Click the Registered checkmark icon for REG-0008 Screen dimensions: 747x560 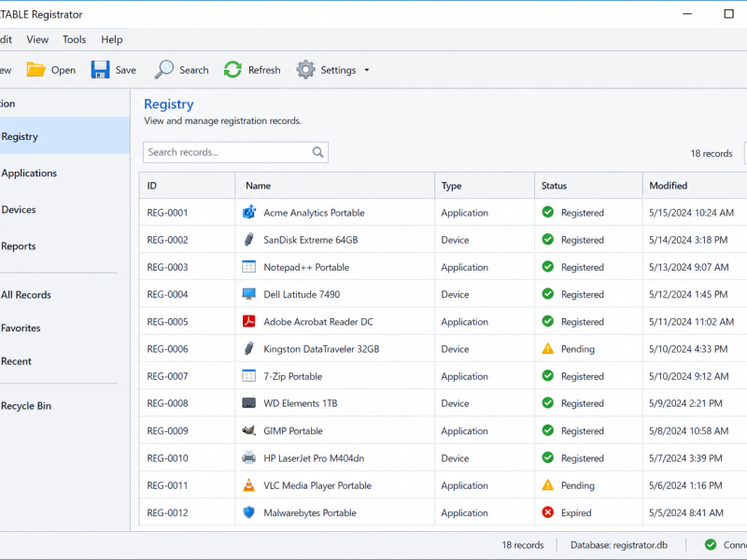click(x=548, y=403)
